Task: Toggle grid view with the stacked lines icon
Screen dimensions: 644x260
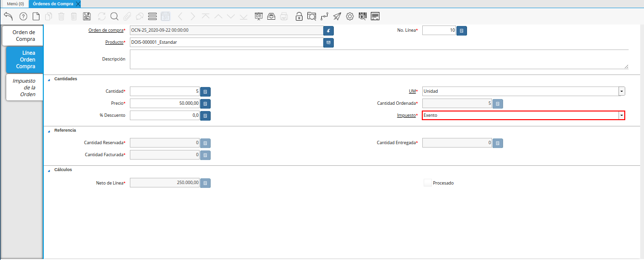Action: pyautogui.click(x=152, y=16)
